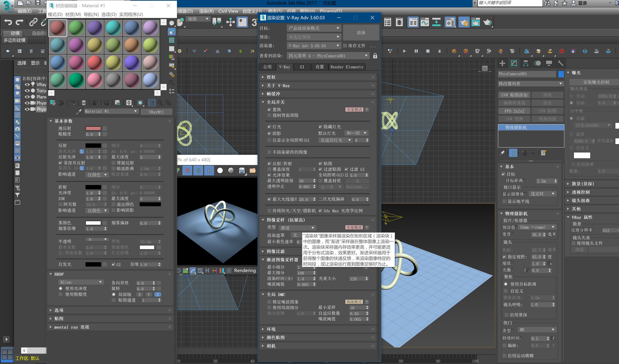
Task: Toggle the 置换 checkbox
Action: [269, 110]
